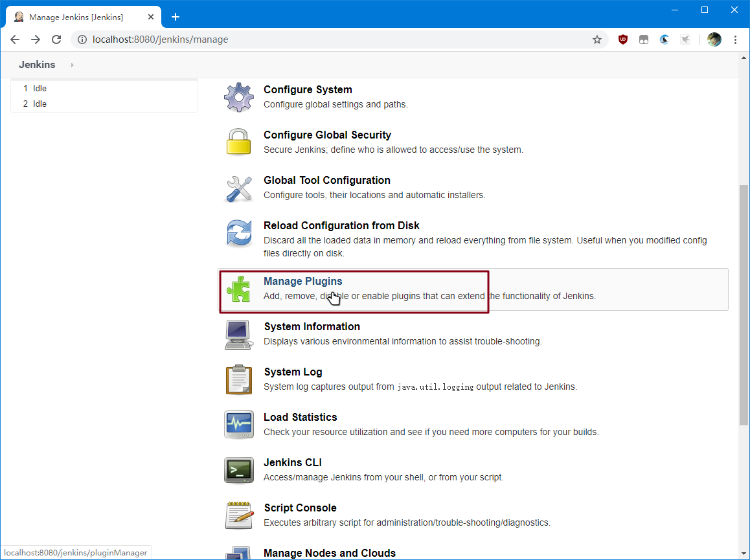The height and width of the screenshot is (560, 750).
Task: Open a new browser tab
Action: click(176, 17)
